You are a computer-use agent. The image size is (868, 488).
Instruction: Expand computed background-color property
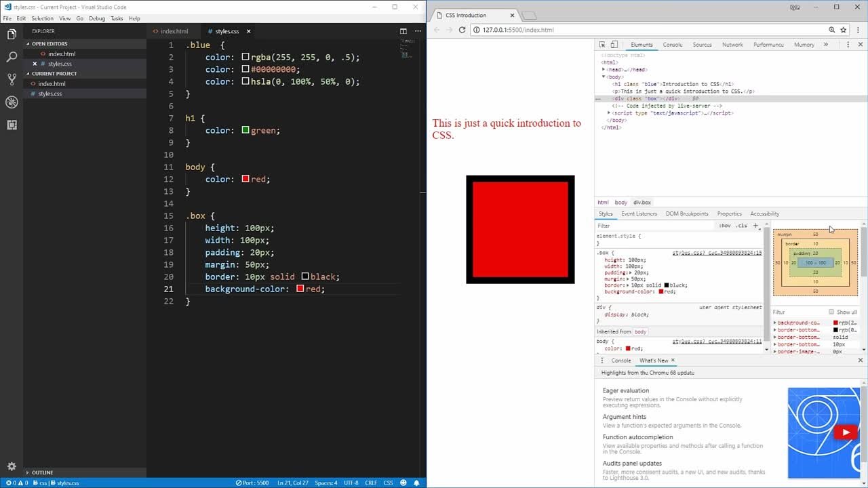(775, 323)
